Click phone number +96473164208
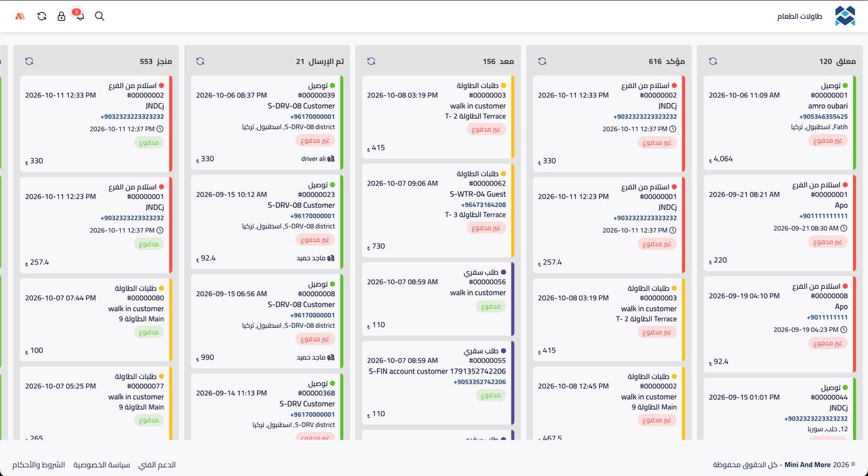868x476 pixels. [x=483, y=205]
